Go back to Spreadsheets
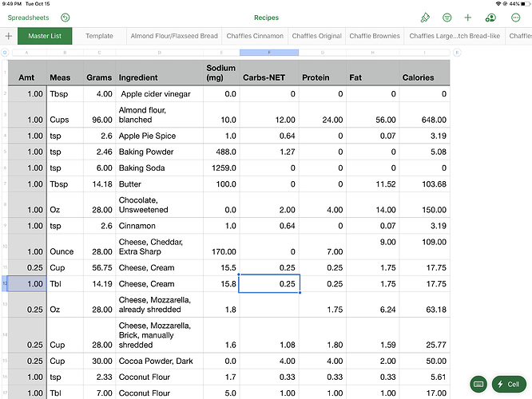532x399 pixels. click(28, 18)
